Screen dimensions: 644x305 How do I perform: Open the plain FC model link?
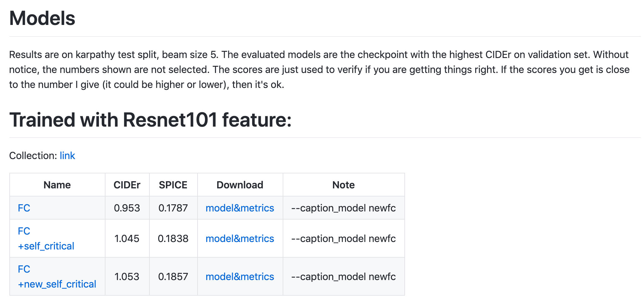[x=24, y=208]
